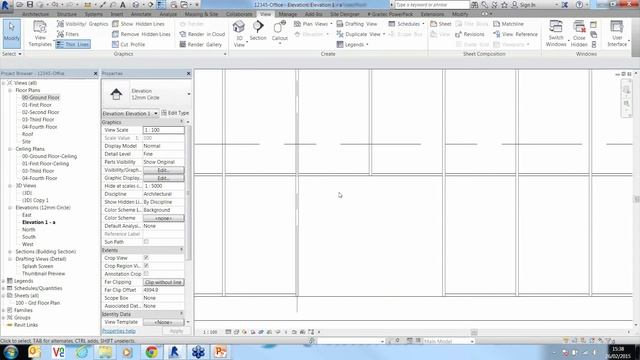Image resolution: width=640 pixels, height=360 pixels.
Task: Open the Revisions dialog
Action: [469, 34]
